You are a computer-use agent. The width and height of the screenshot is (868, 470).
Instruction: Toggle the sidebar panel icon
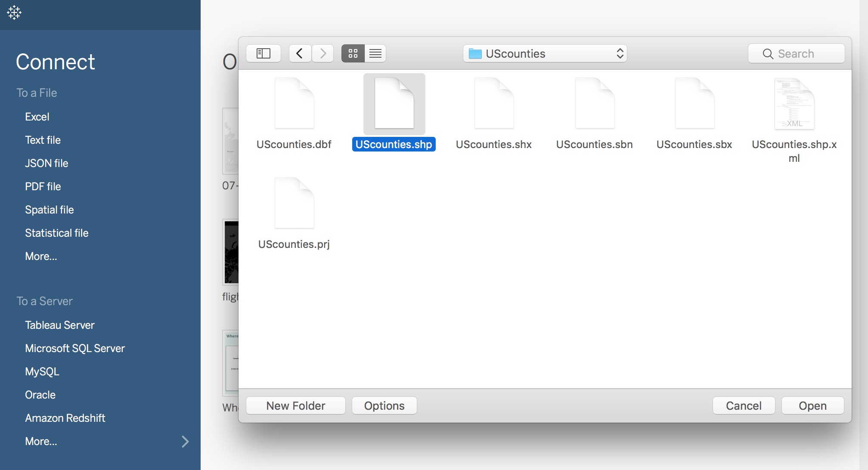[263, 53]
